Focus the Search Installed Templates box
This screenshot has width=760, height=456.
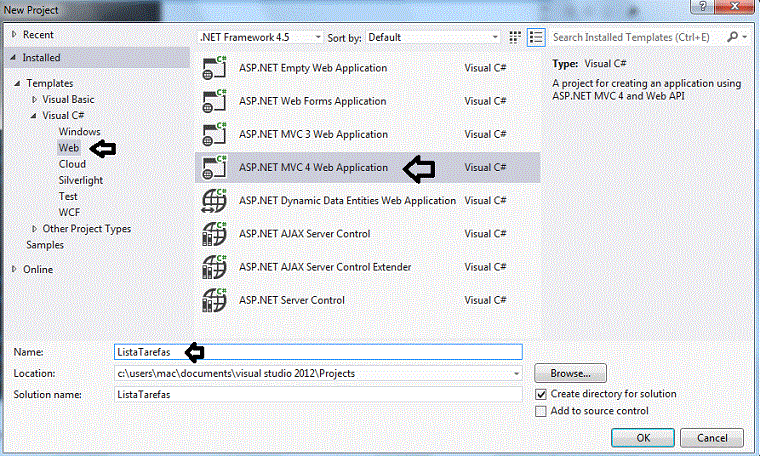(x=638, y=37)
